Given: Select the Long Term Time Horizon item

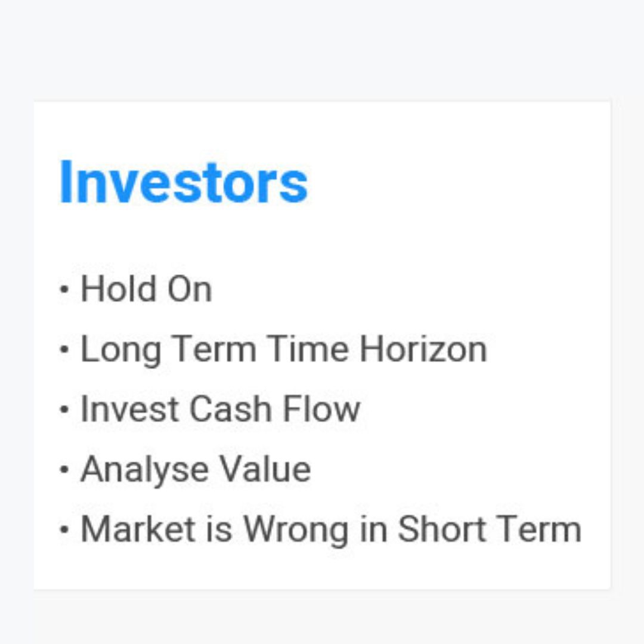Looking at the screenshot, I should tap(284, 349).
